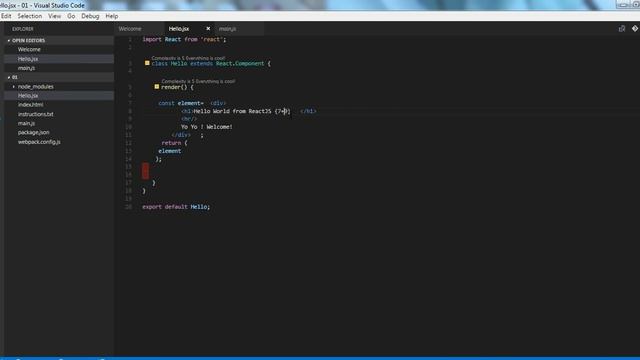Click the Explorer panel title
The width and height of the screenshot is (640, 360).
[x=22, y=29]
